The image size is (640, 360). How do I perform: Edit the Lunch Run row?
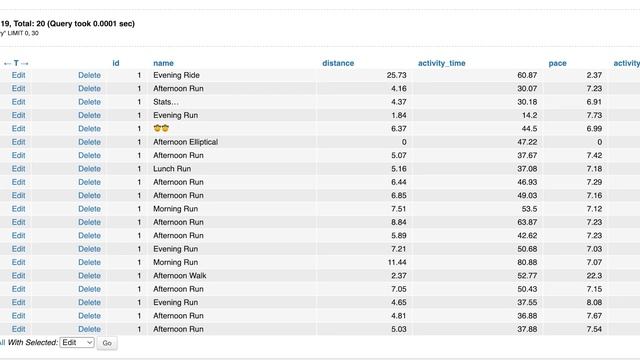pos(18,169)
